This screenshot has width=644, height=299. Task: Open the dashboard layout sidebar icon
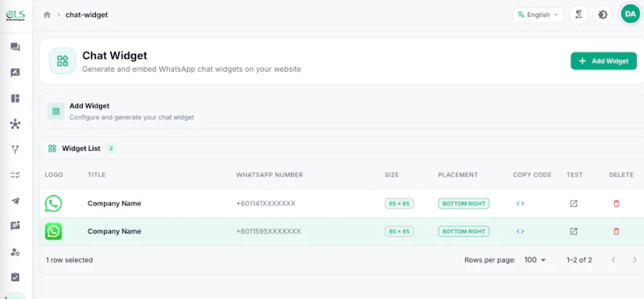pos(15,98)
